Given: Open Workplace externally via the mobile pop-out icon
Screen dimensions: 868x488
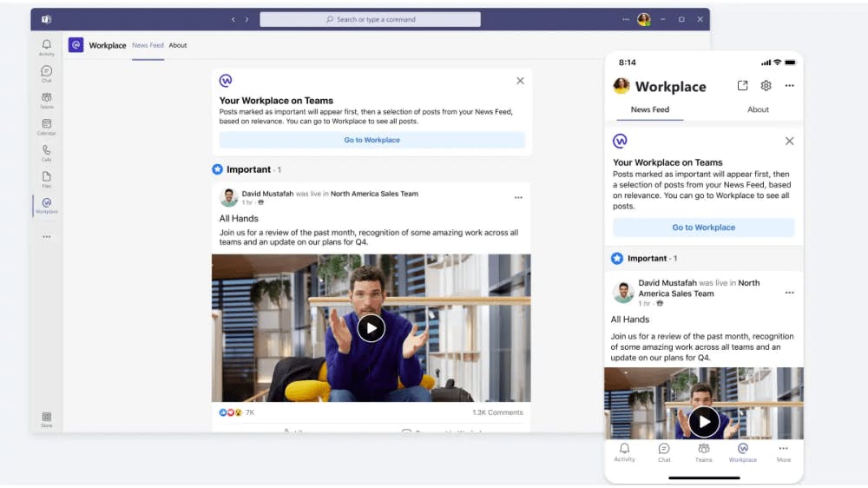Looking at the screenshot, I should coord(742,86).
